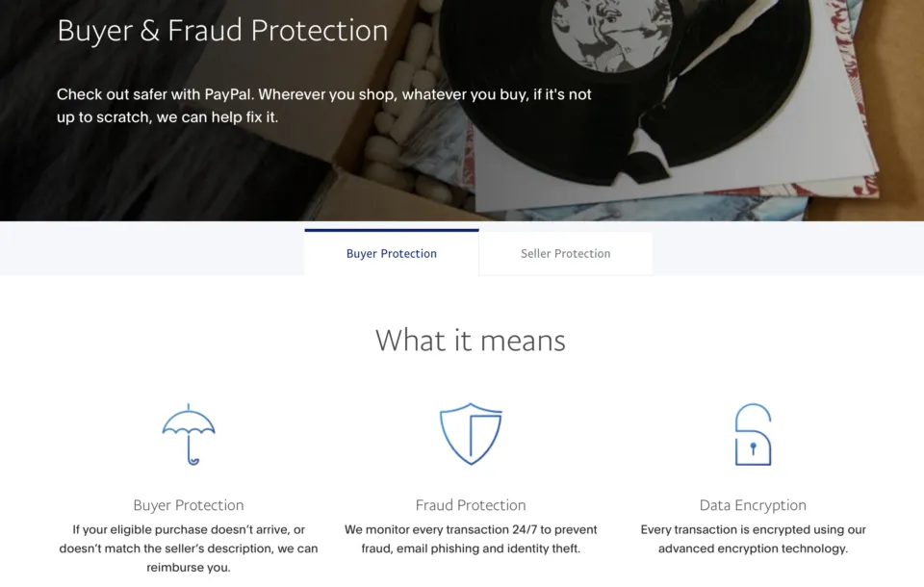Click the Buyer Protection label text
The image size is (924, 587).
point(189,504)
